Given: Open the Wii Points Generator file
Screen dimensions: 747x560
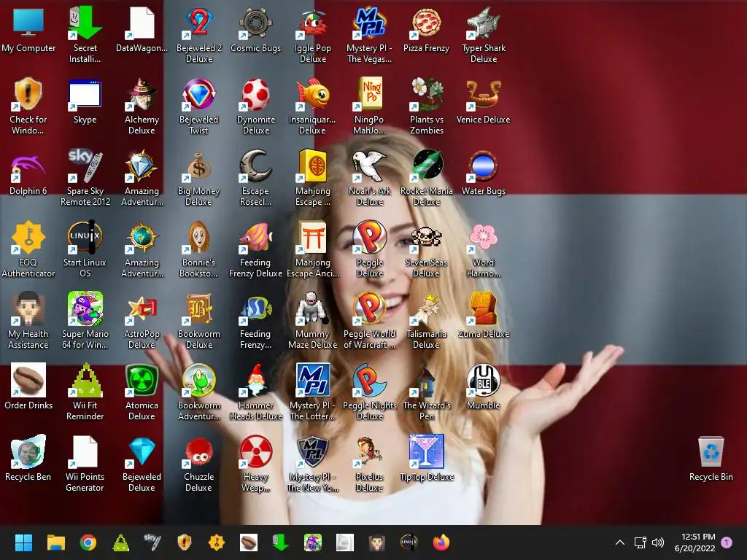Looking at the screenshot, I should [85, 451].
